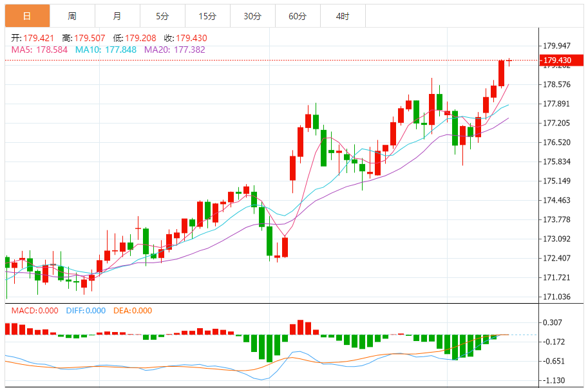Image resolution: width=588 pixels, height=388 pixels.
Task: Switch to the 月 monthly tab
Action: tap(117, 16)
